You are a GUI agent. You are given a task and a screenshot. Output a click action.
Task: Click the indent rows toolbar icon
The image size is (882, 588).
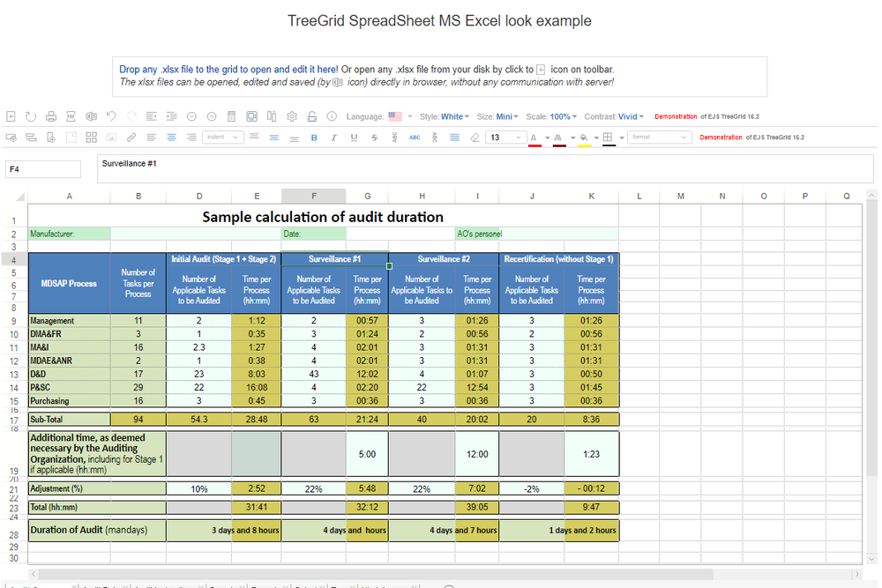172,116
